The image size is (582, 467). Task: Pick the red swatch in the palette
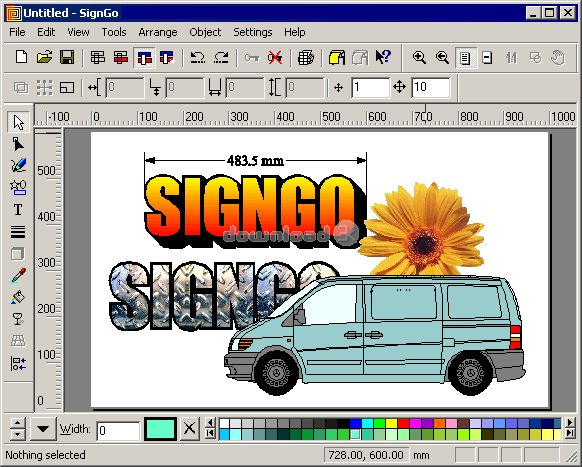point(403,423)
